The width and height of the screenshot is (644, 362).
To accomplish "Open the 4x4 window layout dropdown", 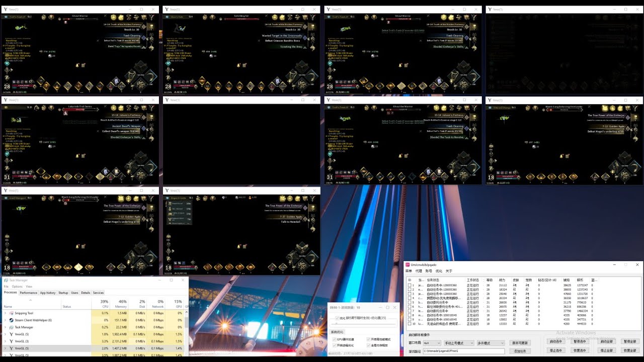I will pyautogui.click(x=432, y=343).
